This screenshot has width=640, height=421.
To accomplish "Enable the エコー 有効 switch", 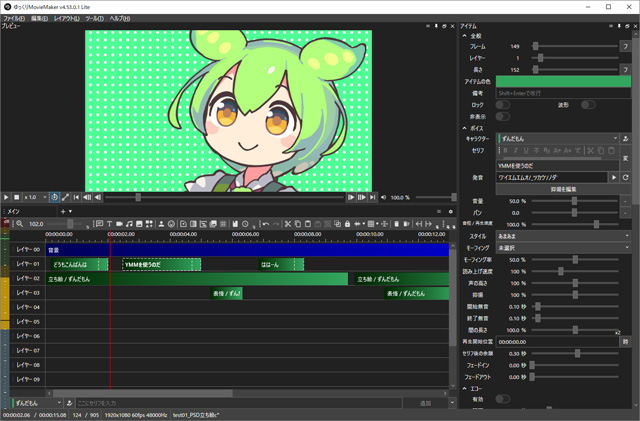I will (x=503, y=399).
